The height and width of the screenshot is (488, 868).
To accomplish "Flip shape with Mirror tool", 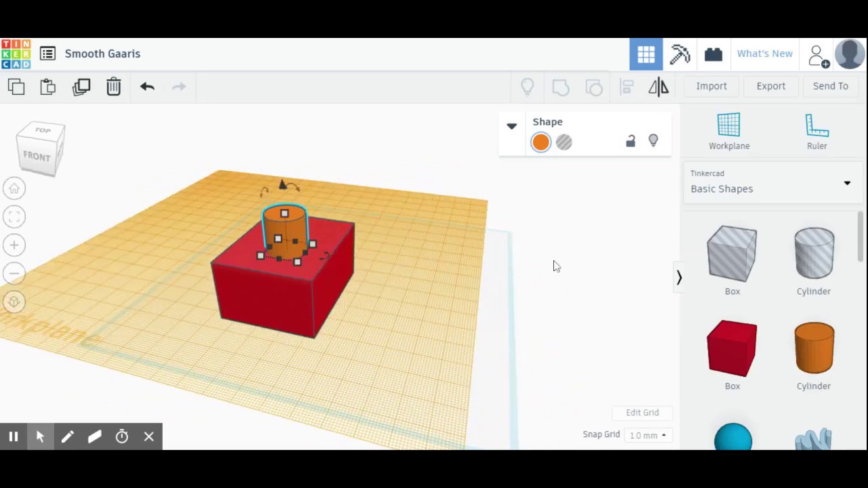I will pyautogui.click(x=658, y=87).
